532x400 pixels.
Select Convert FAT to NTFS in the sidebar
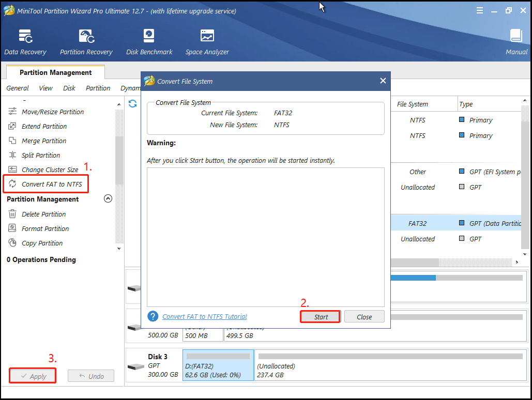(52, 184)
